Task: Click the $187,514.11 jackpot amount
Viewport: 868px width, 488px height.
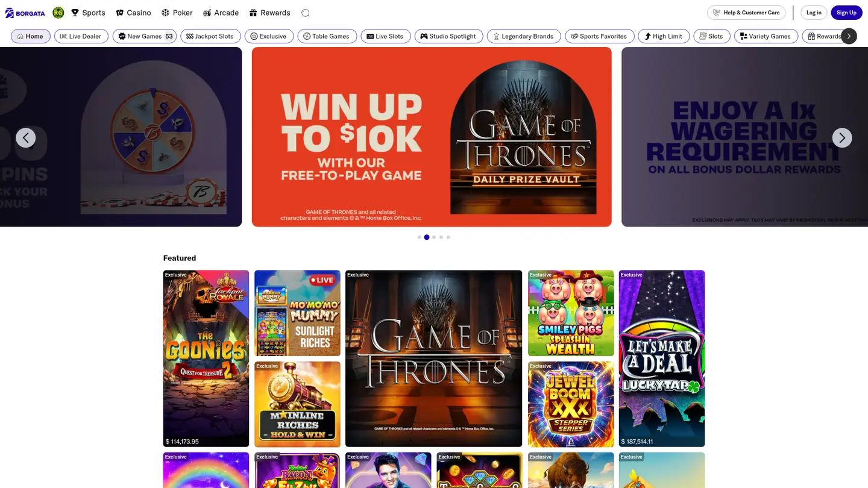Action: point(638,442)
